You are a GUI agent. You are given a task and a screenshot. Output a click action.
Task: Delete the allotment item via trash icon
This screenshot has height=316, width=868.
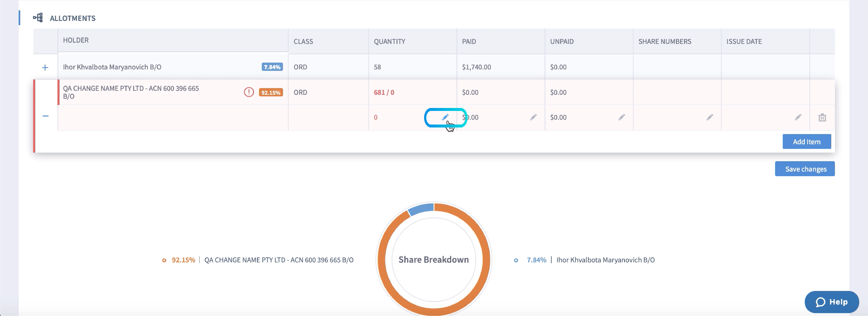coord(822,117)
